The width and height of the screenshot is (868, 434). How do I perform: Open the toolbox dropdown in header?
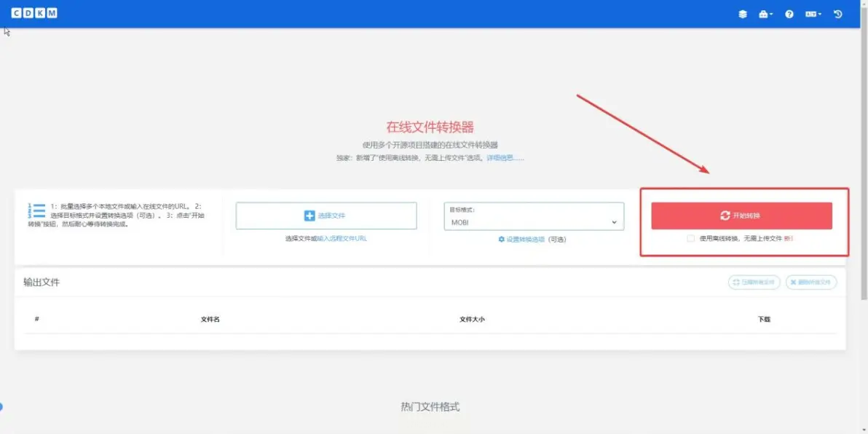pyautogui.click(x=765, y=15)
